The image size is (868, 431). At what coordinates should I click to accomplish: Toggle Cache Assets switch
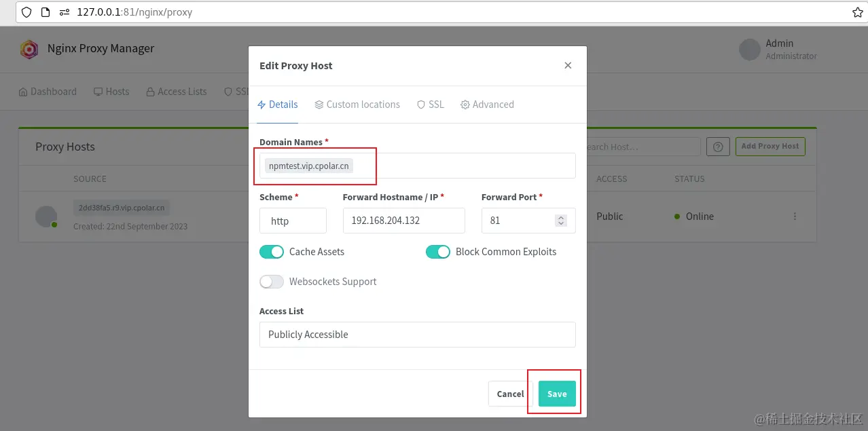pyautogui.click(x=272, y=252)
